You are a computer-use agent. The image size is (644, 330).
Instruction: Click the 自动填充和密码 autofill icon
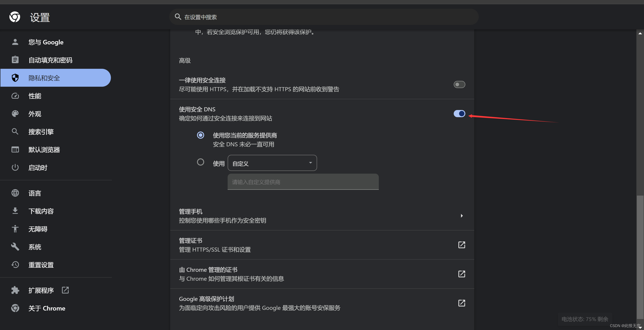pyautogui.click(x=15, y=60)
